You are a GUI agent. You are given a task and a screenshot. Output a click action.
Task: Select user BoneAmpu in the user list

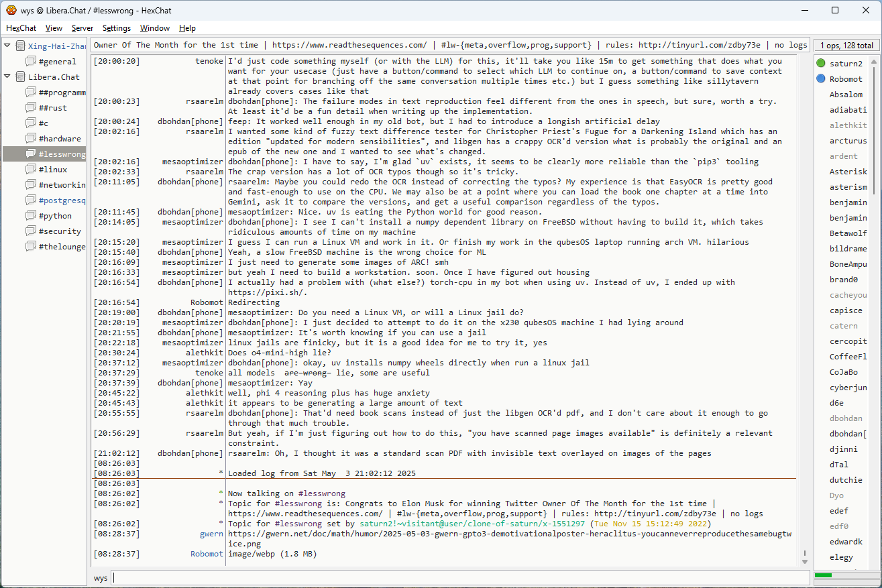point(848,264)
